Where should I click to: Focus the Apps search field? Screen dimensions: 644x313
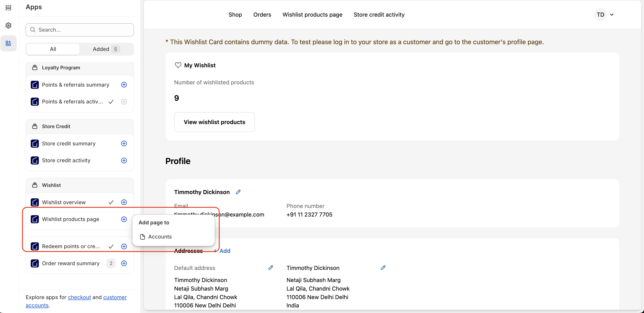click(79, 30)
